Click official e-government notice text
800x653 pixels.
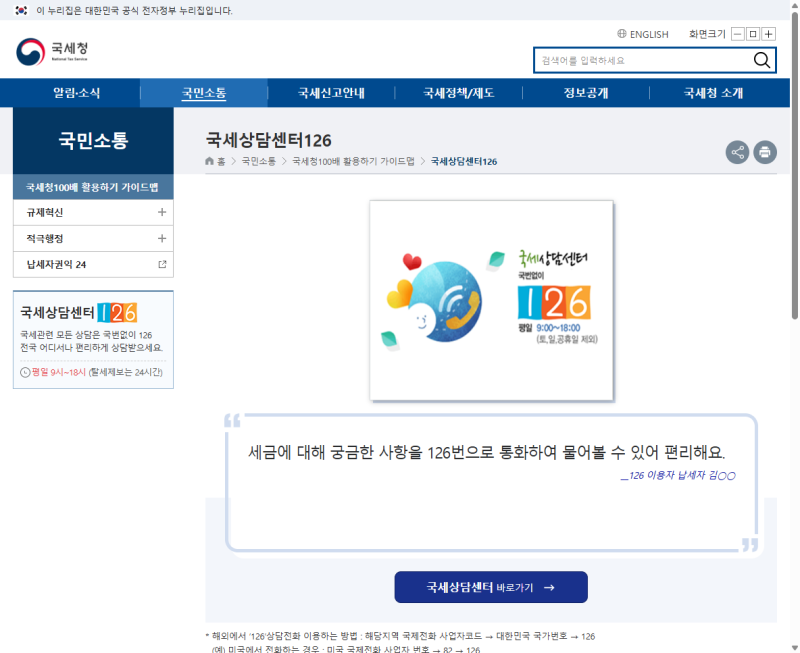point(134,10)
